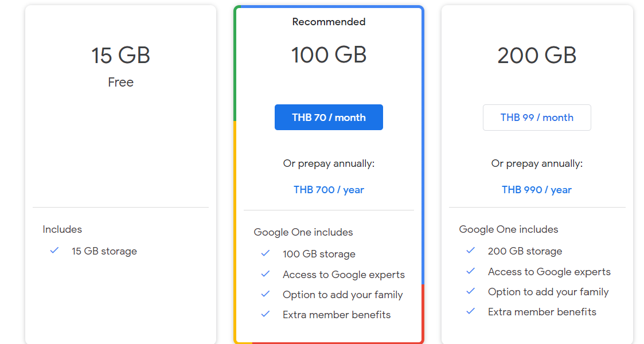Click the Includes heading on the free plan
Screen dimensions: 644x344
(63, 229)
